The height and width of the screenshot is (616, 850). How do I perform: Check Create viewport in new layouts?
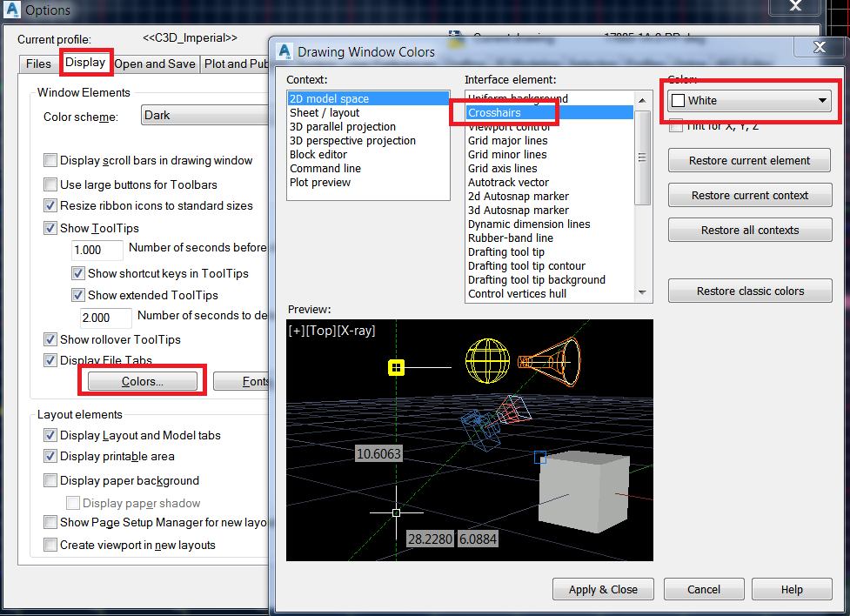click(50, 545)
